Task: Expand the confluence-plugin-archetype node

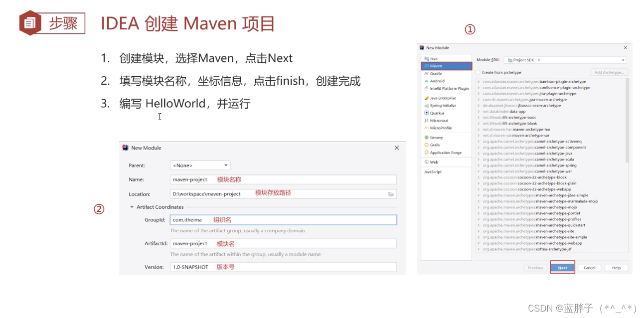Action: pos(479,87)
